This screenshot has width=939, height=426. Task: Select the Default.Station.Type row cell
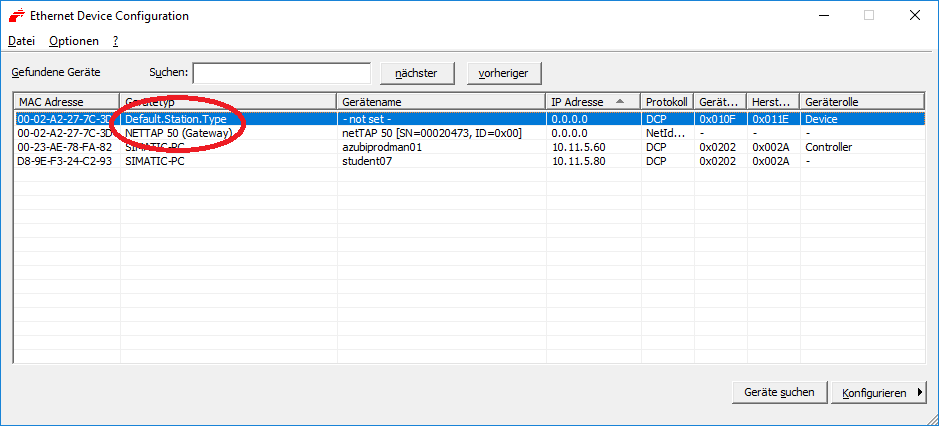pos(176,119)
